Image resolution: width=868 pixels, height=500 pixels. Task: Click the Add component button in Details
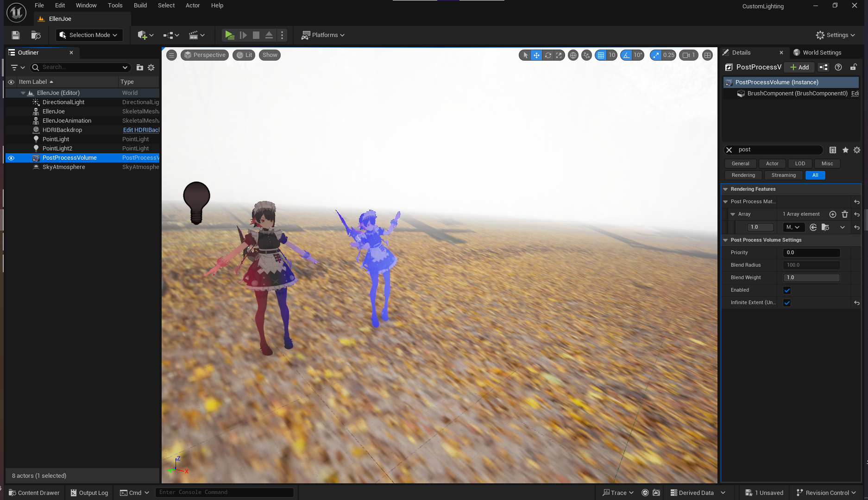(799, 67)
